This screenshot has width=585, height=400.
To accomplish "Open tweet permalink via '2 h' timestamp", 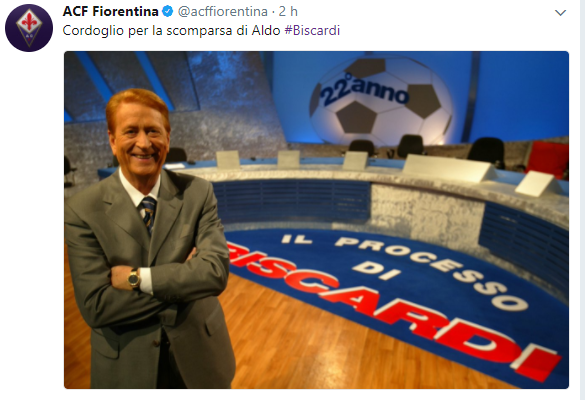I will [x=288, y=12].
